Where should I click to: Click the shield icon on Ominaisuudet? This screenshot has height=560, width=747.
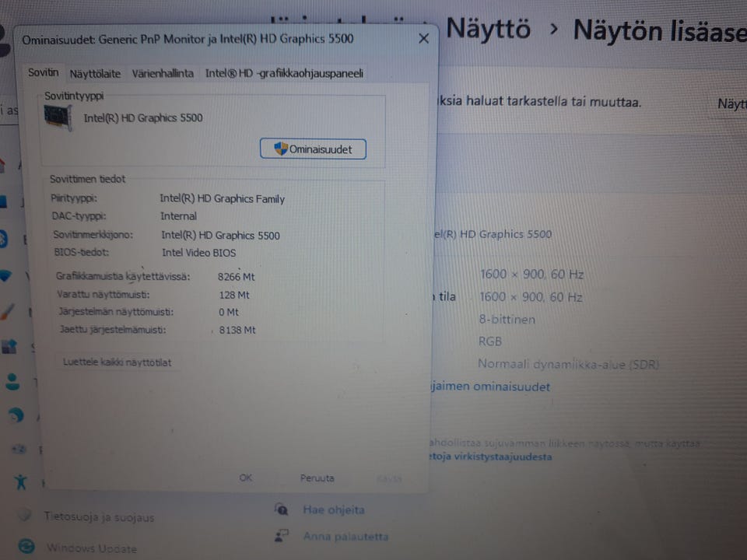click(281, 149)
